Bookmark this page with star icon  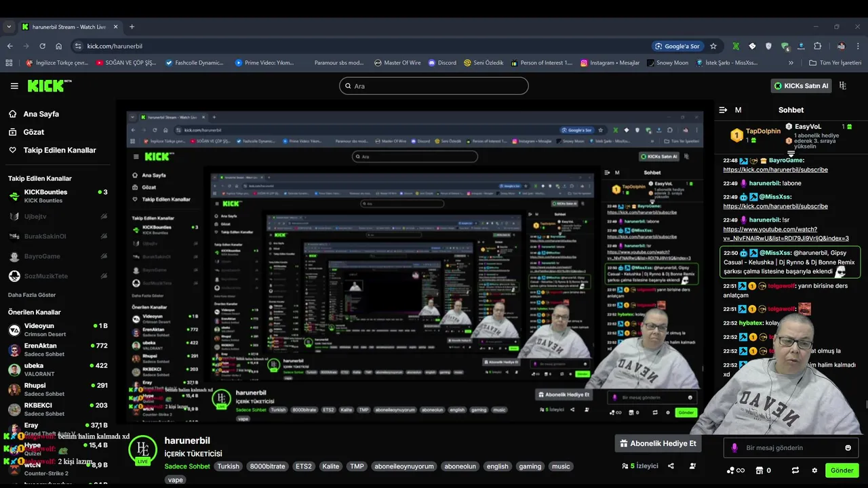pos(713,46)
